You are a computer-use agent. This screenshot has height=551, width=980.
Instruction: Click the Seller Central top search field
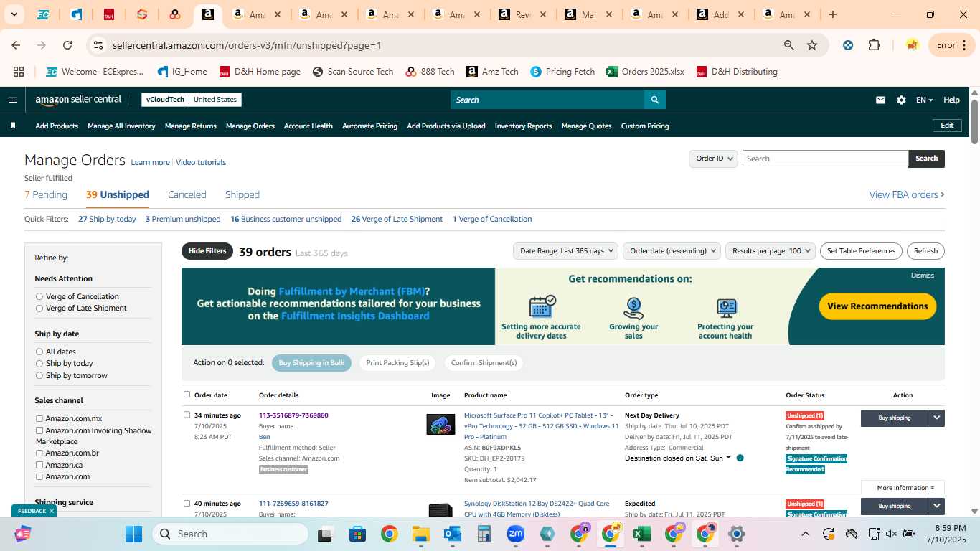coord(547,100)
